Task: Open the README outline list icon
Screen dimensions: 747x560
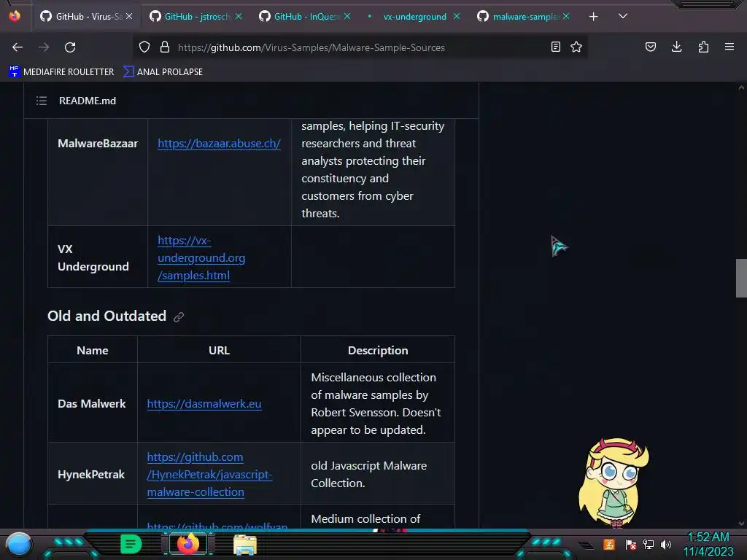Action: [42, 101]
